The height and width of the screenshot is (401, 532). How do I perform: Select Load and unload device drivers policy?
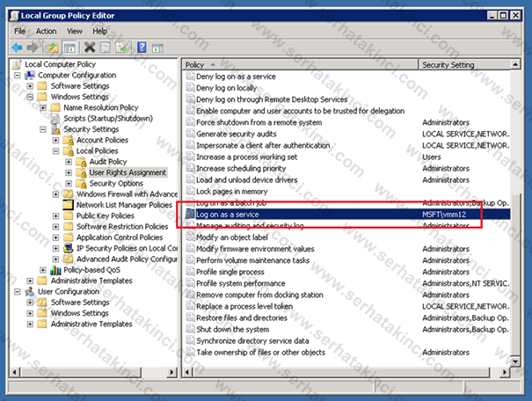click(x=247, y=180)
